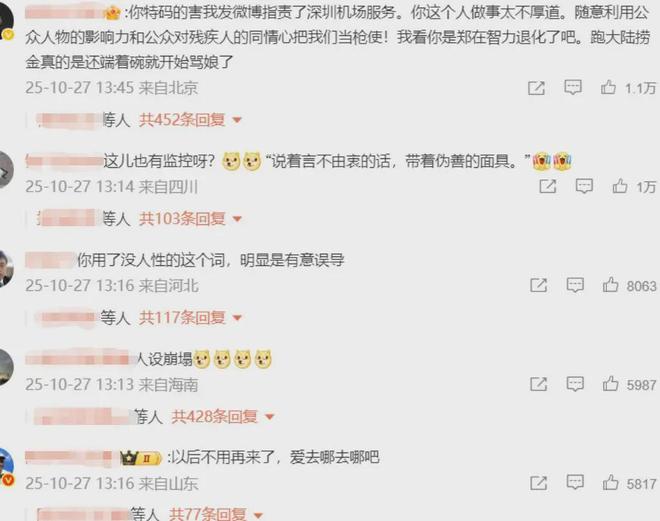Expand 共428条回复 replies

pos(223,417)
